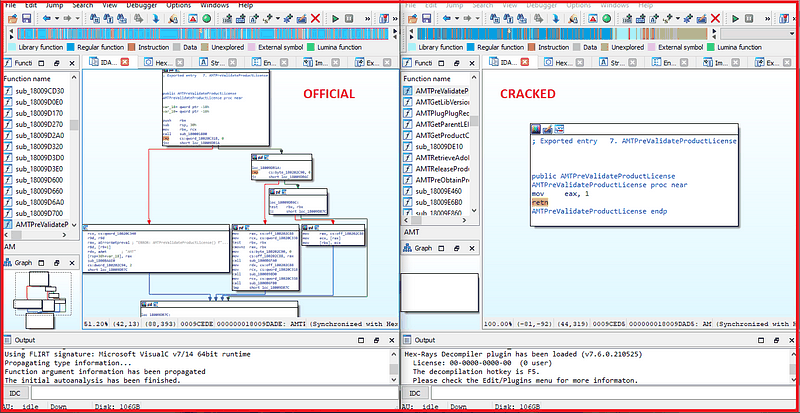Screen dimensions: 800x413
Task: Close the Output panel in OFFICIAL window
Action: (x=390, y=340)
